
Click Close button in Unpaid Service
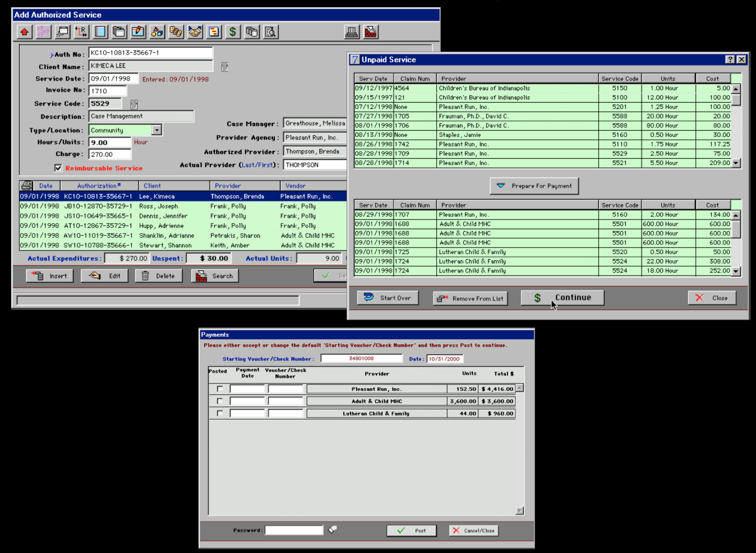(x=712, y=298)
